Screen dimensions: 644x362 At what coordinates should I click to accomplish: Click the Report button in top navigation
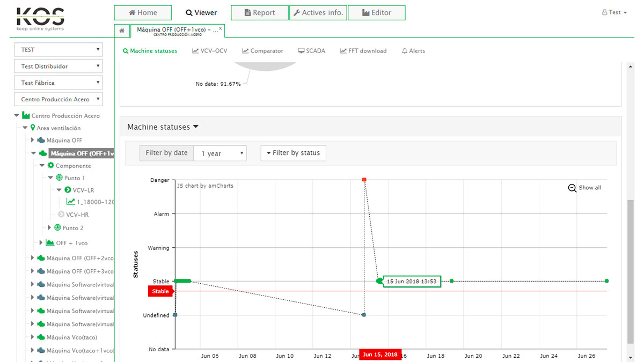pos(259,13)
